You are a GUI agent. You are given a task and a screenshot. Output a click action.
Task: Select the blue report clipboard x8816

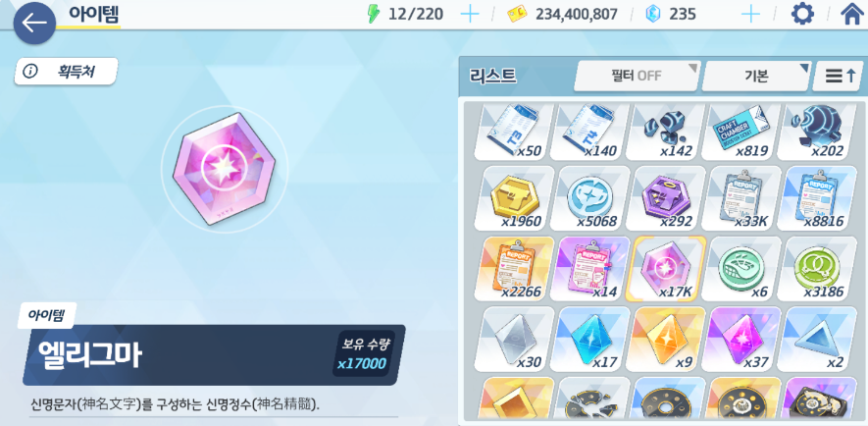pyautogui.click(x=818, y=198)
